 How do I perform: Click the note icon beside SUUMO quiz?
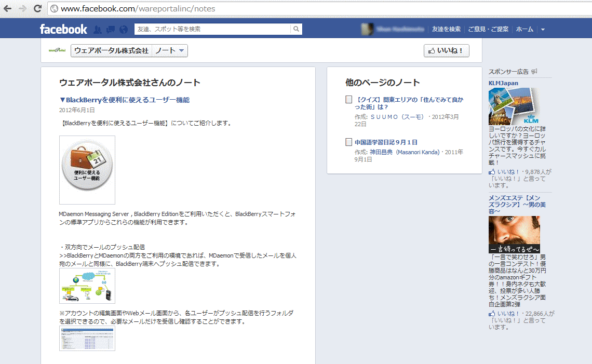[x=348, y=99]
